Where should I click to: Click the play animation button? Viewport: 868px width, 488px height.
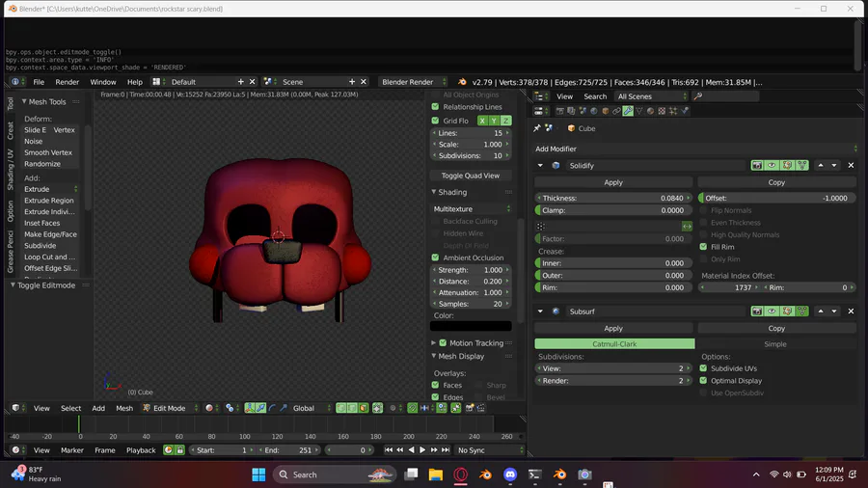coord(422,449)
